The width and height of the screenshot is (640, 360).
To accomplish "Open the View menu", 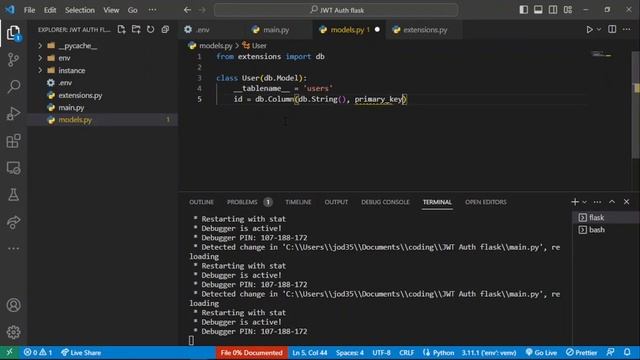I will coord(111,10).
